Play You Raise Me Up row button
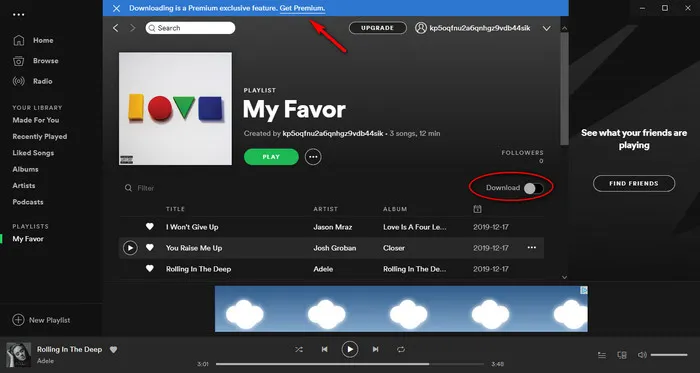The image size is (700, 373). (130, 248)
